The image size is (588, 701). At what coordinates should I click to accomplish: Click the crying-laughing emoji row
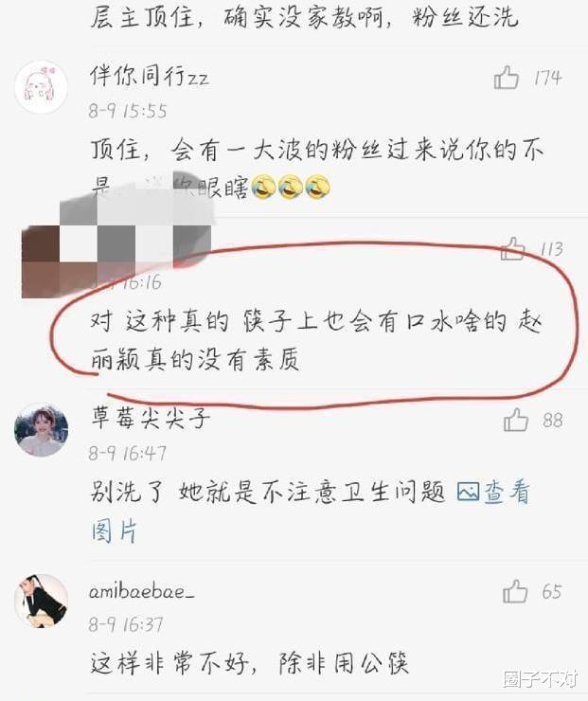click(291, 187)
